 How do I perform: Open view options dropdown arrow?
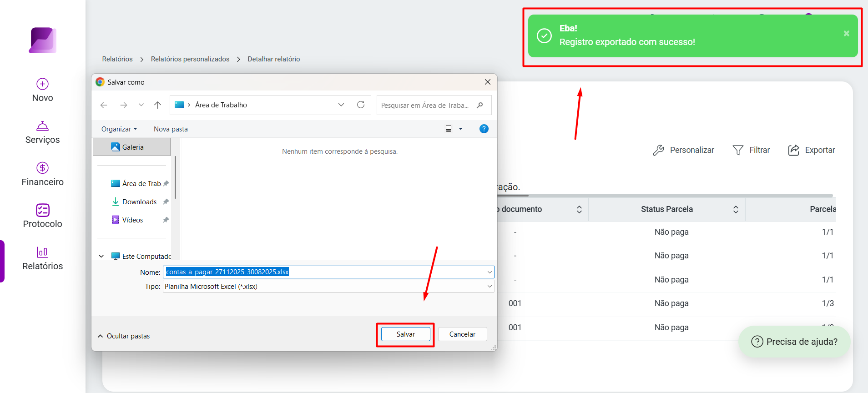(460, 129)
